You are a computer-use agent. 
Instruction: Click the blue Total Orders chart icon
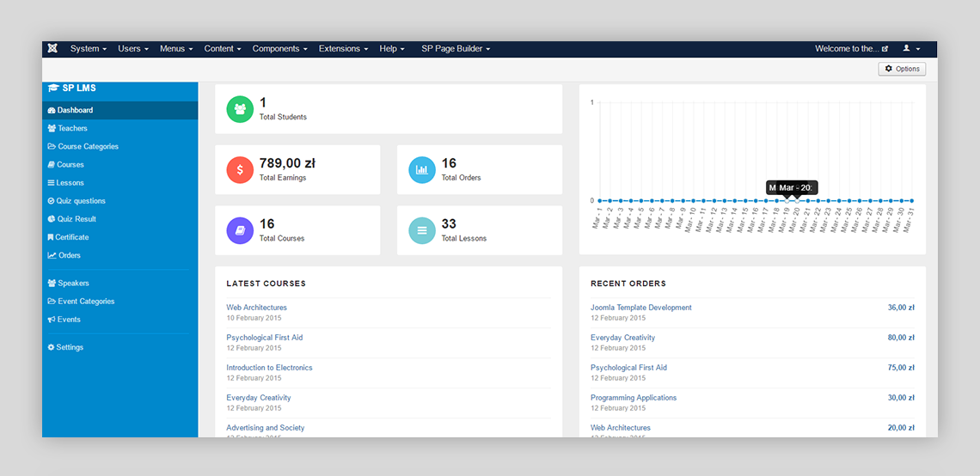(422, 170)
